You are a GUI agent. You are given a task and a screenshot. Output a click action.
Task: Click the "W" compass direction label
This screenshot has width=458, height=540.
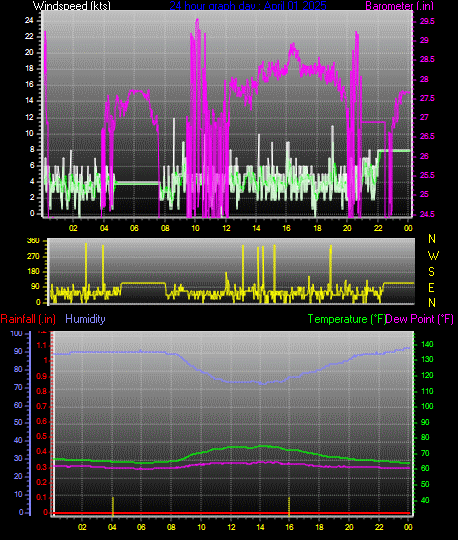[433, 256]
